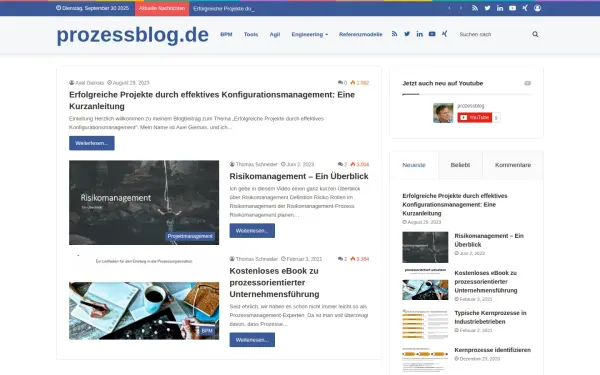600x375 pixels.
Task: Open Twitter icon in the main navigation
Action: (407, 34)
